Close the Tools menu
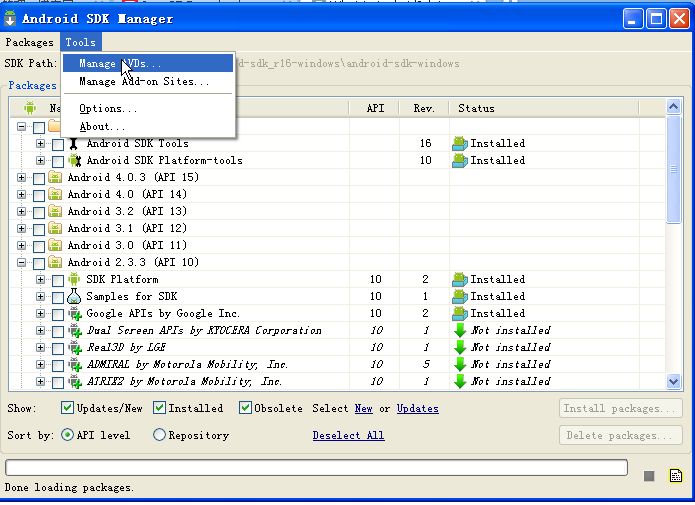 pyautogui.click(x=81, y=42)
